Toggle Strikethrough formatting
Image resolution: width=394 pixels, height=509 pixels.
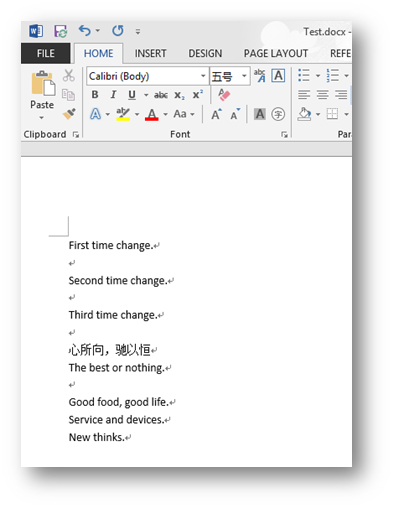point(161,95)
